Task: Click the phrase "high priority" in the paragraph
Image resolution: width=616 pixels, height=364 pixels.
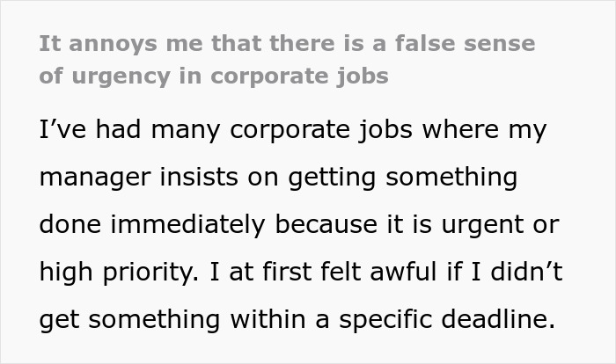Action: 116,273
